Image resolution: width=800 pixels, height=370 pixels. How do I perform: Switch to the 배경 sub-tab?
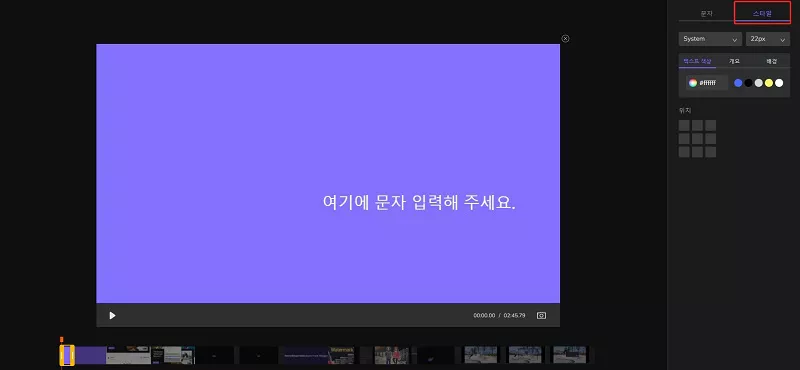[771, 61]
